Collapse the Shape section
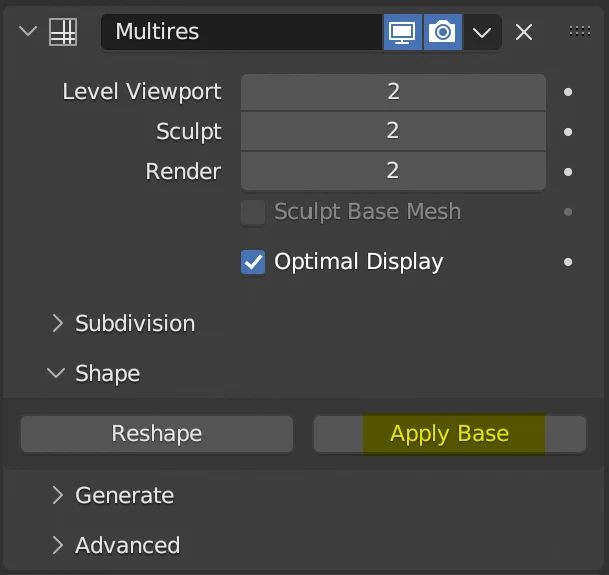This screenshot has height=575, width=609. click(55, 373)
